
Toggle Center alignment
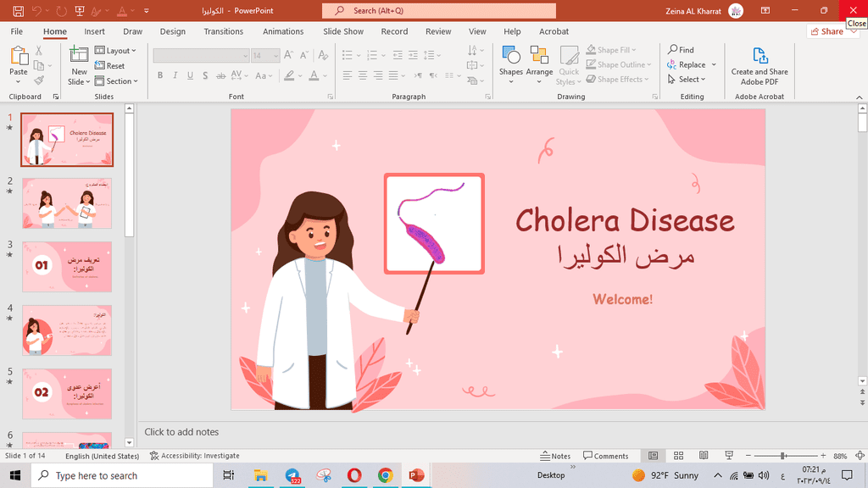pyautogui.click(x=363, y=75)
